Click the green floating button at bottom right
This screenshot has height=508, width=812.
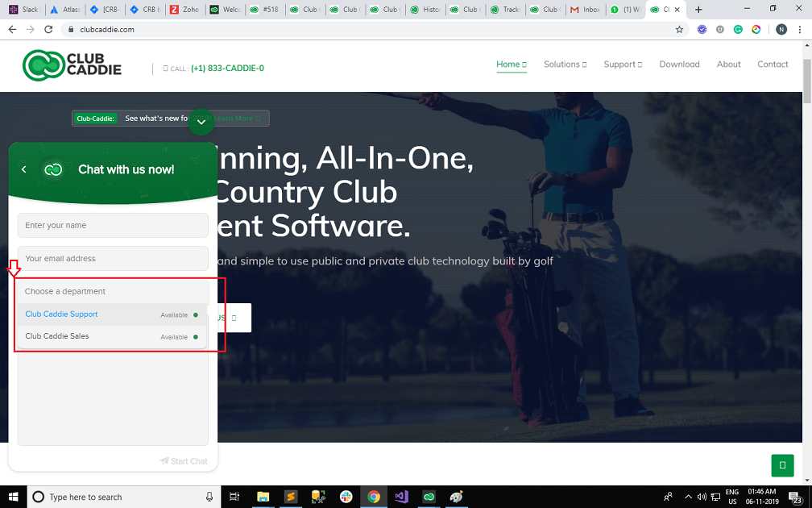coord(782,465)
